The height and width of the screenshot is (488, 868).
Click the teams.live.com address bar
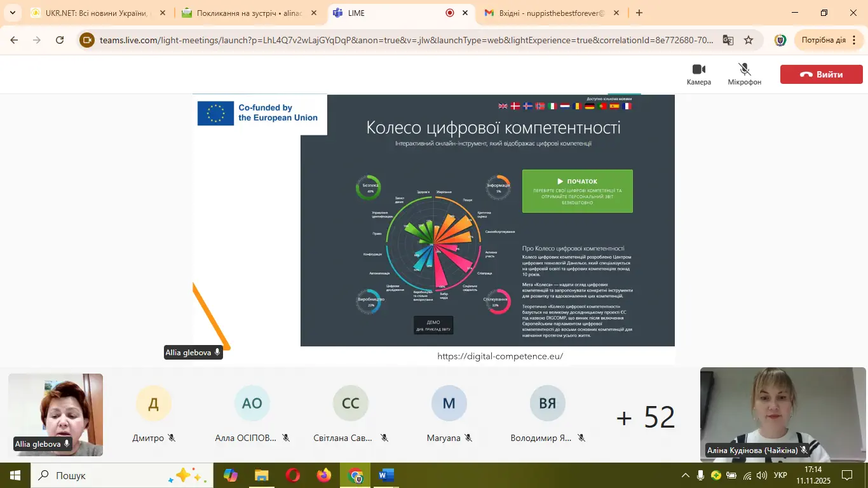point(407,40)
